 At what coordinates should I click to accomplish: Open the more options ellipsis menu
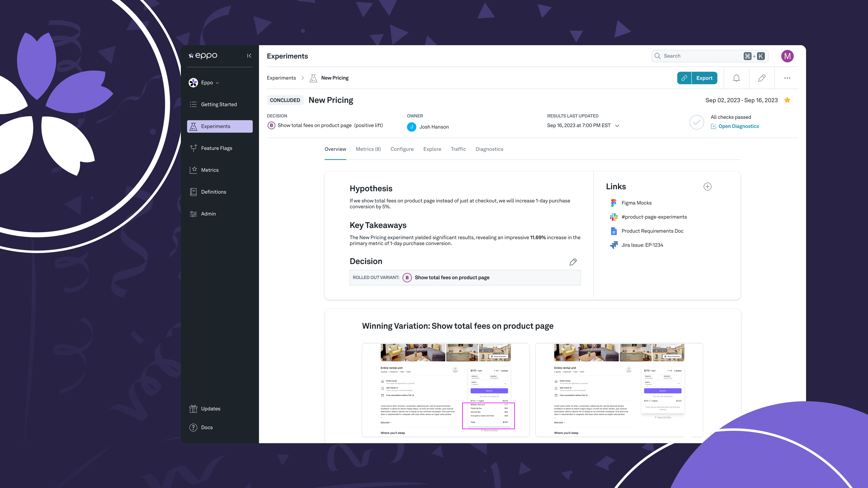(787, 78)
